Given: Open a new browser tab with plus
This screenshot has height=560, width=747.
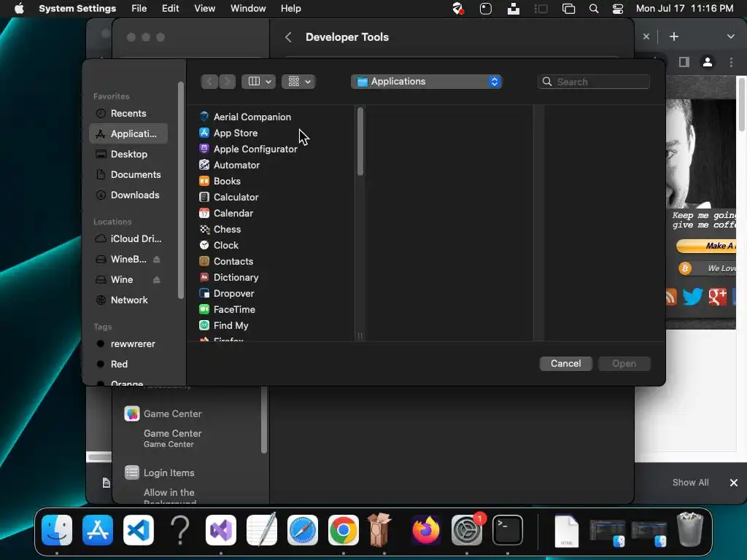Looking at the screenshot, I should 673,36.
